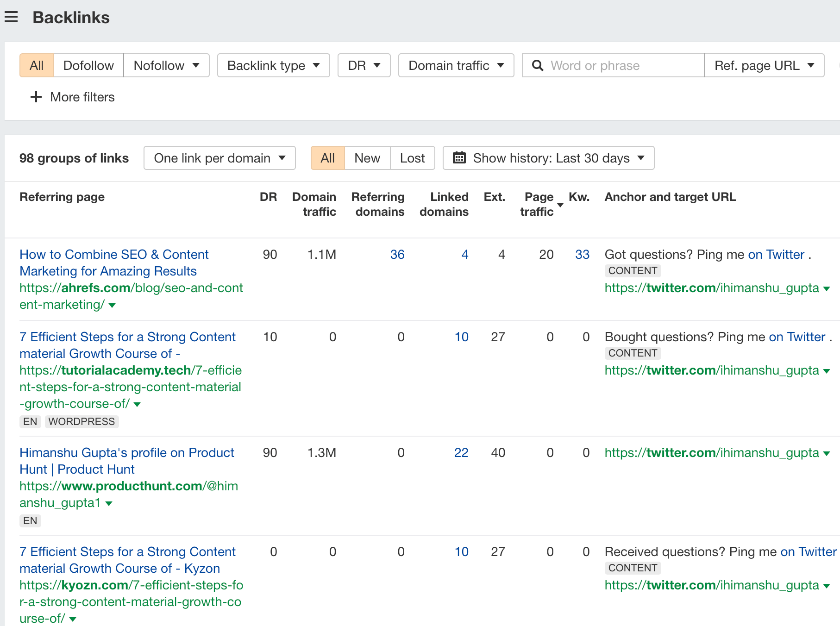This screenshot has height=626, width=840.
Task: Click the sort arrow on Page traffic column
Action: [x=560, y=206]
